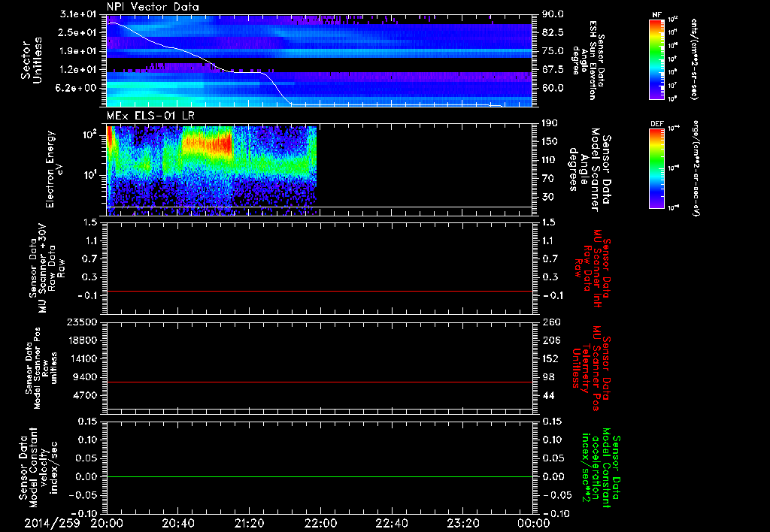Viewport: 770px width, 532px height.
Task: Click the 10¹ electron energy tick label
Action: pos(91,175)
